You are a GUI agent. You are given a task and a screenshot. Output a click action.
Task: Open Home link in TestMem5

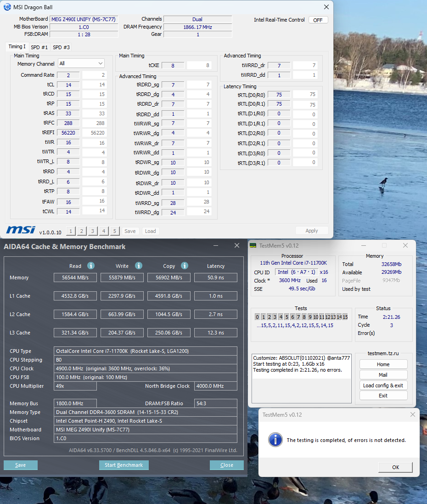pyautogui.click(x=383, y=364)
